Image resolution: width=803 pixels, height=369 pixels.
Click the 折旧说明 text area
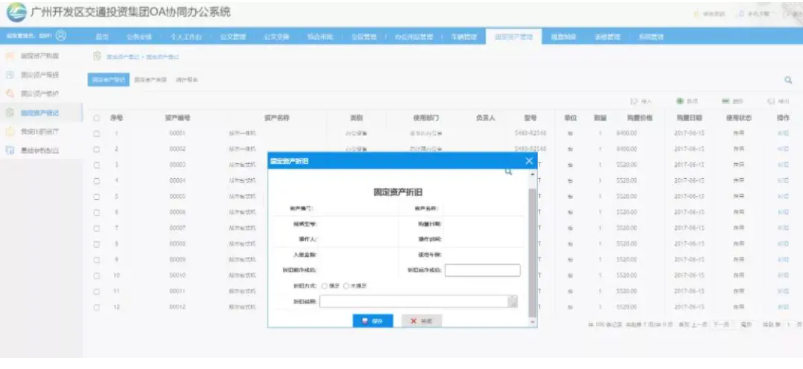pyautogui.click(x=418, y=302)
